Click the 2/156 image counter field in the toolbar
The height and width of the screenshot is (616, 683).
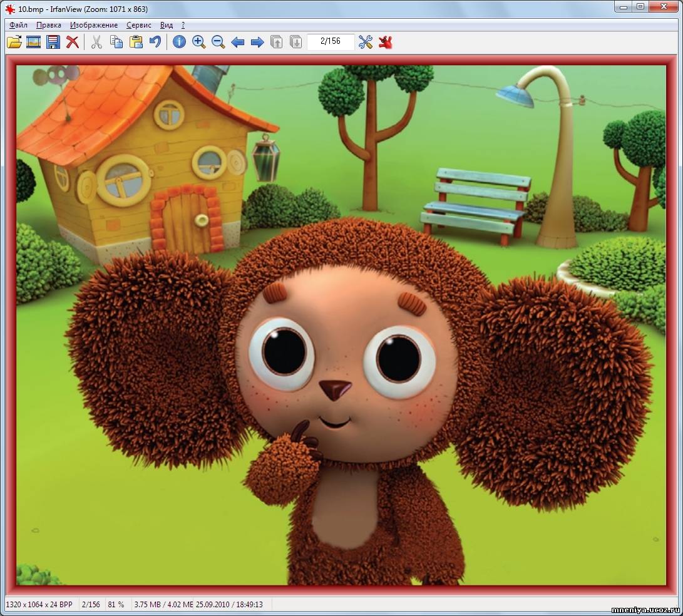331,41
